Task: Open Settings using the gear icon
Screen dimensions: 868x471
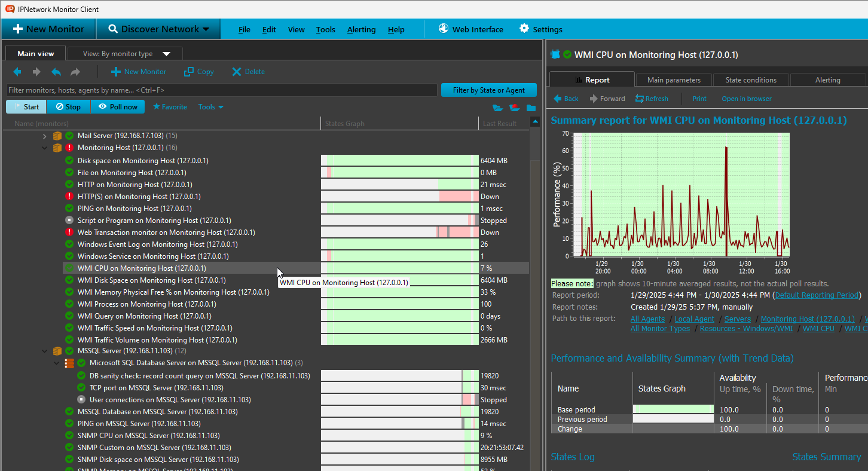Action: coord(524,29)
